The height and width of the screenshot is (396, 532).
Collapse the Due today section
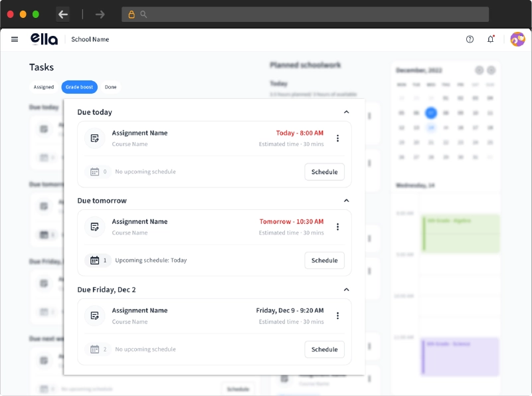(346, 112)
